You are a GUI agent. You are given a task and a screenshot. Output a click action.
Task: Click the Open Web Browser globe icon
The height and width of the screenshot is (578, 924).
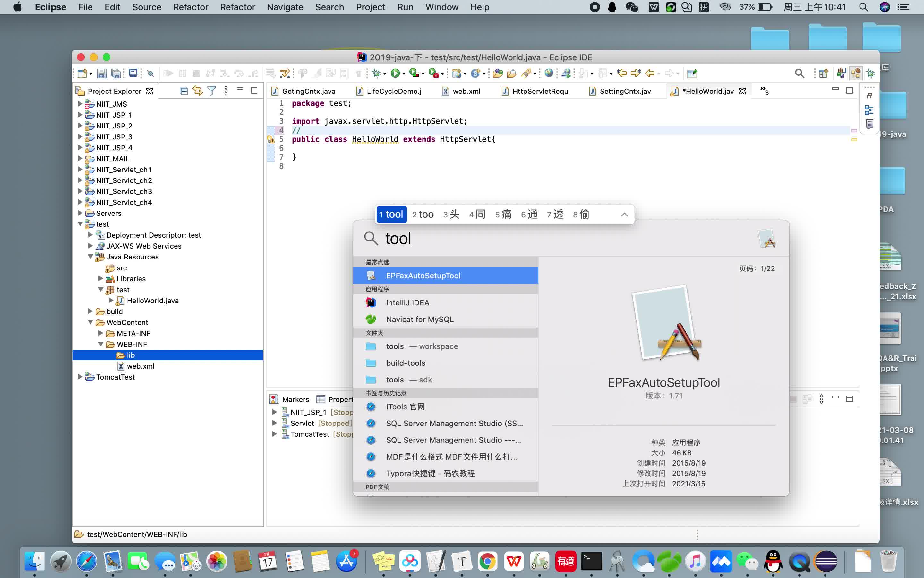point(549,73)
